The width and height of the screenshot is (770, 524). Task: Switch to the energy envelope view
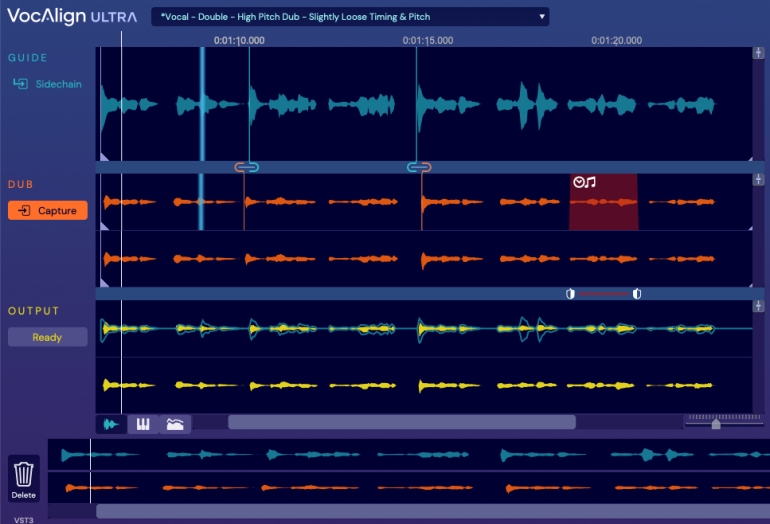coord(175,424)
